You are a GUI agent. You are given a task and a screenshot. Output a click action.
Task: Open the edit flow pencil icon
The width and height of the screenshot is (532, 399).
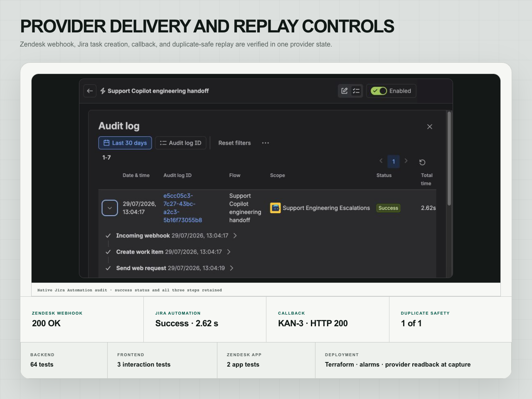click(345, 91)
